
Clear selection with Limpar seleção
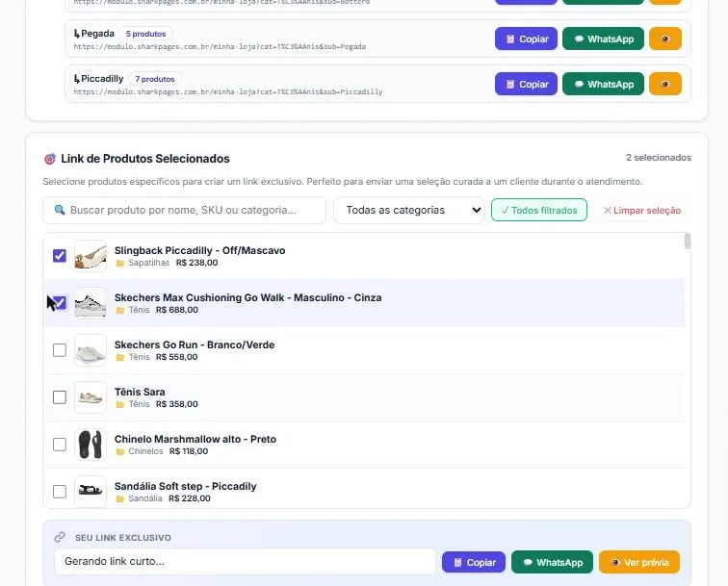point(641,210)
